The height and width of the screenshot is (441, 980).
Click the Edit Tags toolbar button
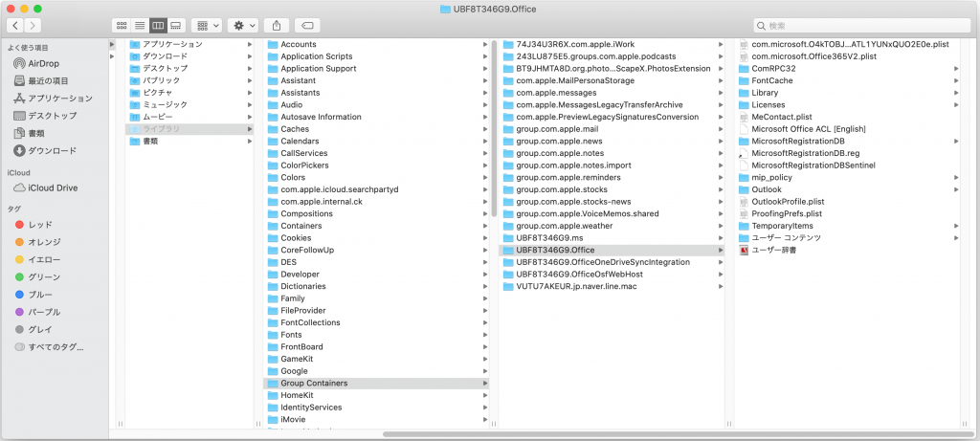point(307,26)
